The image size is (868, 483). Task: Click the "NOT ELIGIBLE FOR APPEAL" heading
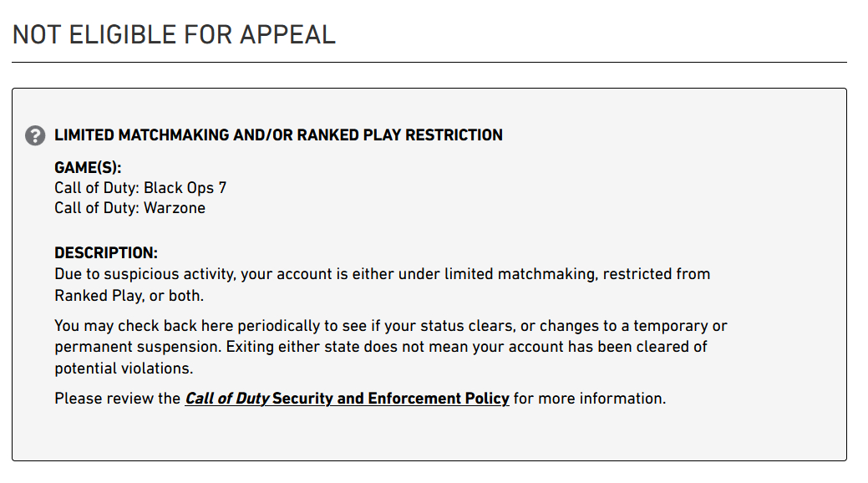pos(174,34)
